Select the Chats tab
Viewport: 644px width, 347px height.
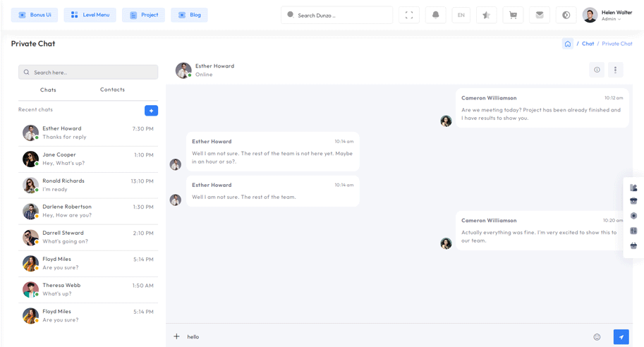coord(48,90)
